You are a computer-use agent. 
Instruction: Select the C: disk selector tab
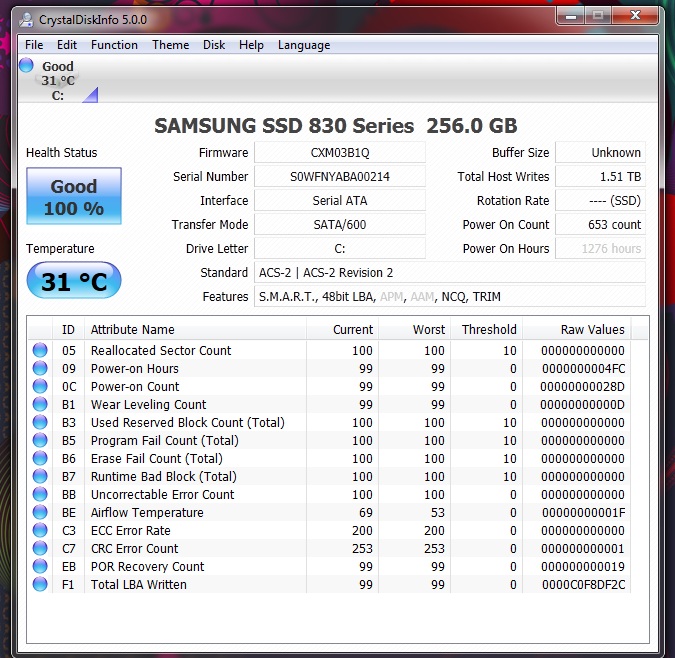[x=59, y=80]
